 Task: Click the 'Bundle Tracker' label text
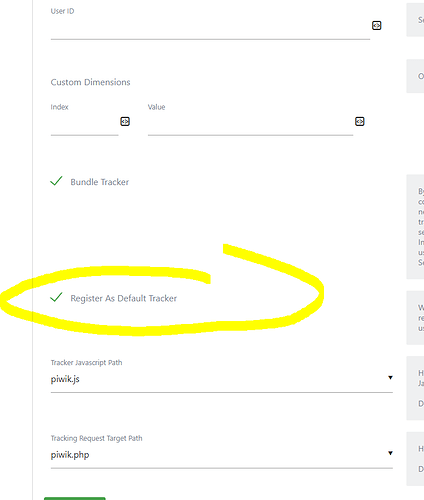99,182
